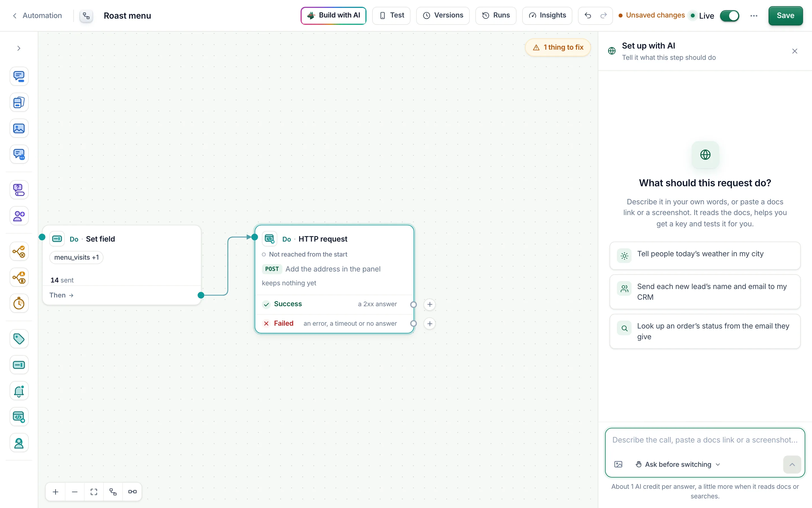
Task: Add the notification bell block
Action: 19,391
